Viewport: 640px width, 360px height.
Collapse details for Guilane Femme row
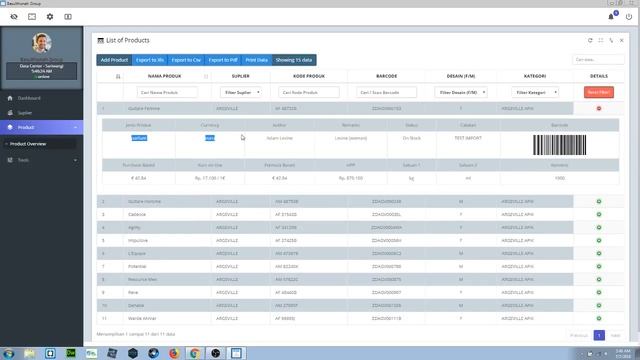point(599,109)
